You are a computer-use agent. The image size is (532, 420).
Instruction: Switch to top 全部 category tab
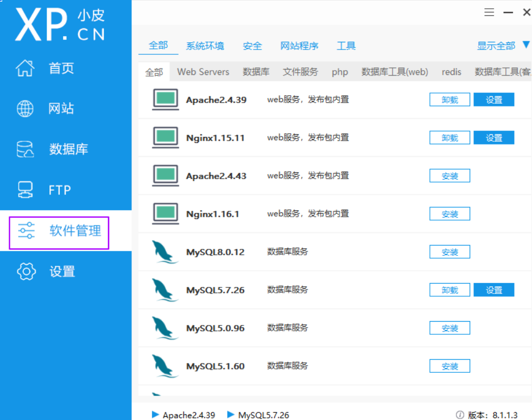(x=158, y=46)
